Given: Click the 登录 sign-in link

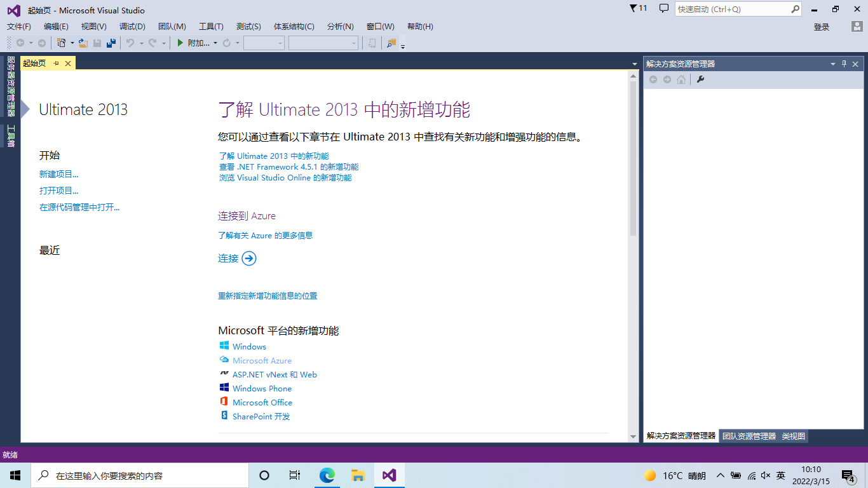Looking at the screenshot, I should point(822,27).
